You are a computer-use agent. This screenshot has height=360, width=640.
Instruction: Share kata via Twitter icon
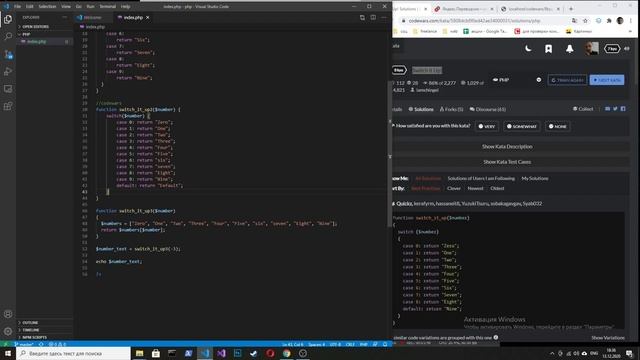click(615, 109)
